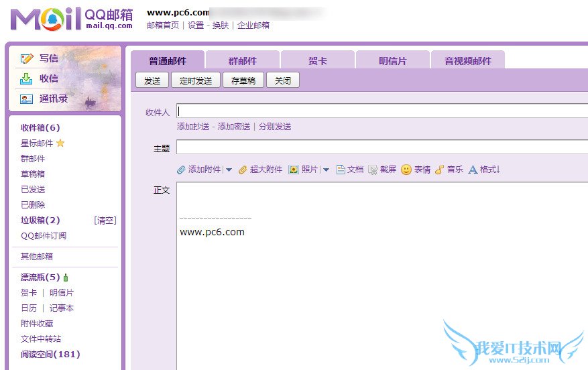Click the document icon for 文档
Viewport: 588px width, 370px height.
pos(341,170)
